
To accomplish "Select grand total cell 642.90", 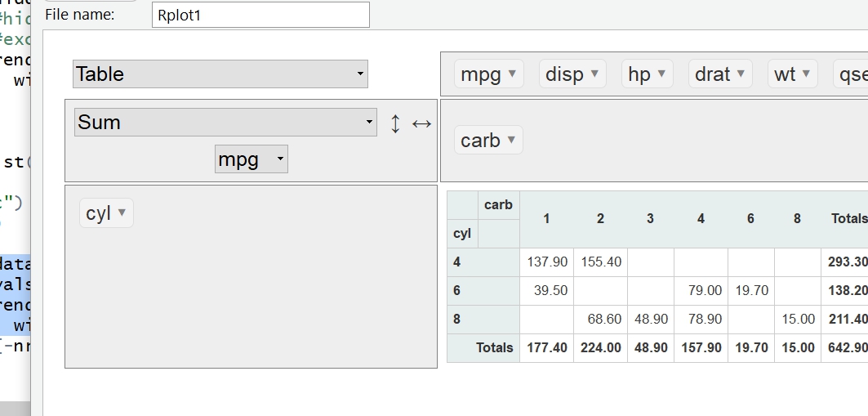I will tap(848, 347).
